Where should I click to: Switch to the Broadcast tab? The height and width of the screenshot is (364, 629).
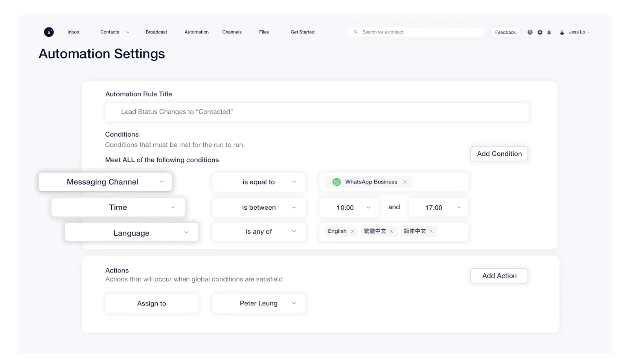point(156,32)
